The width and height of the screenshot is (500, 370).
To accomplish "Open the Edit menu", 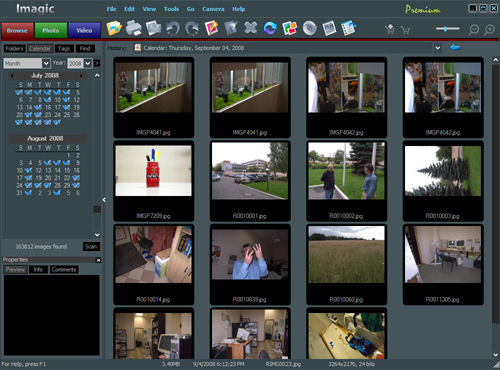I will 129,9.
